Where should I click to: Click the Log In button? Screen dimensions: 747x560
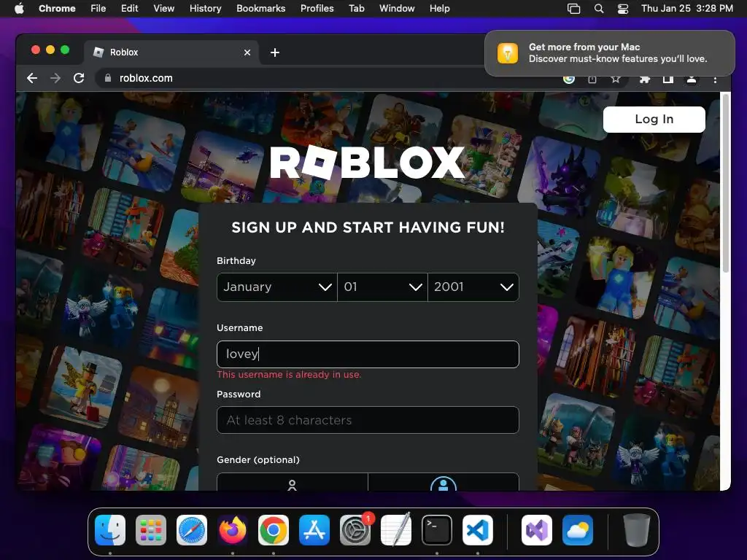[654, 120]
